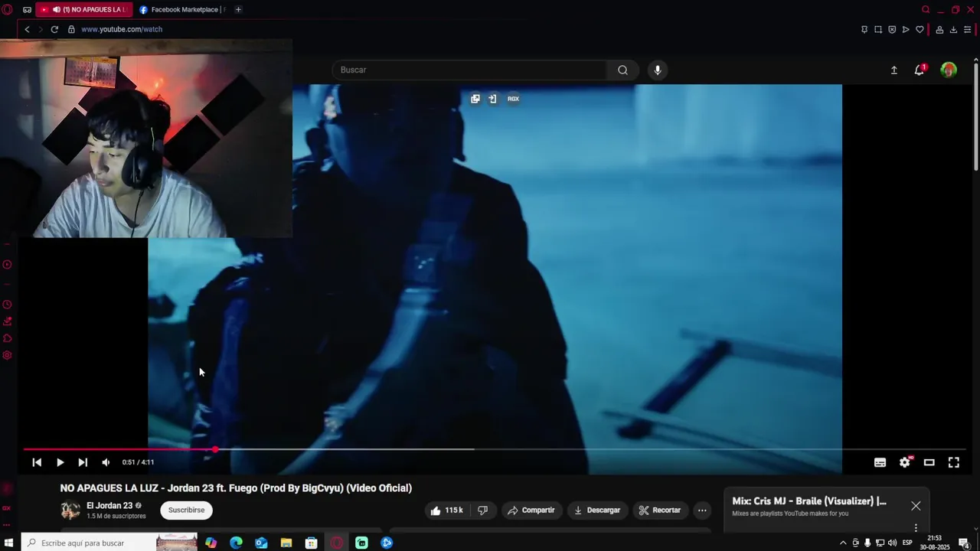Toggle subtitles on the video
Viewport: 980px width, 551px height.
click(x=880, y=462)
